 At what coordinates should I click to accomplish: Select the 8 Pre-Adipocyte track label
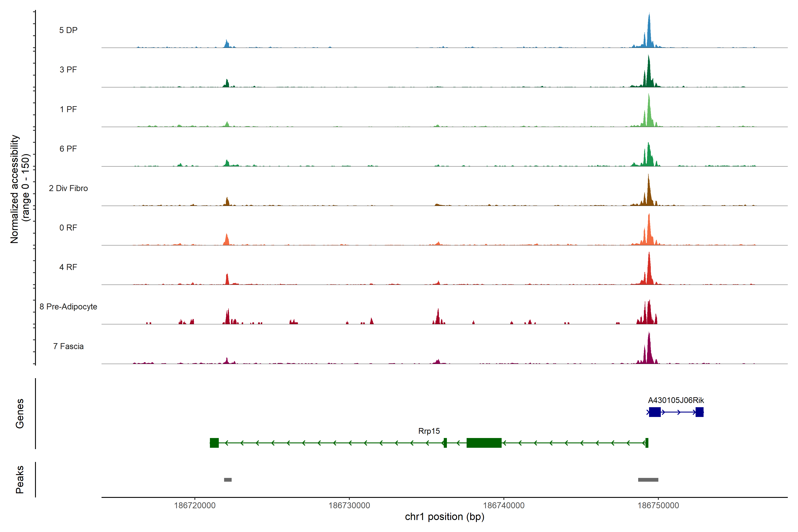68,307
